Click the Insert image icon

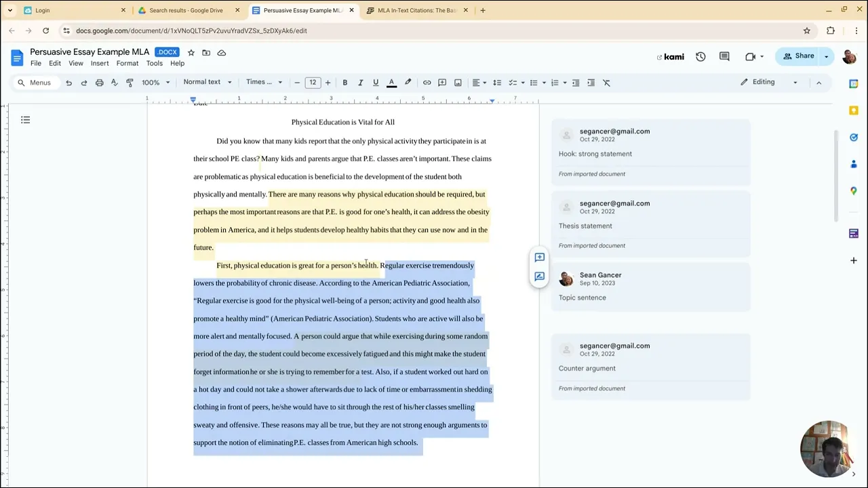(x=458, y=83)
